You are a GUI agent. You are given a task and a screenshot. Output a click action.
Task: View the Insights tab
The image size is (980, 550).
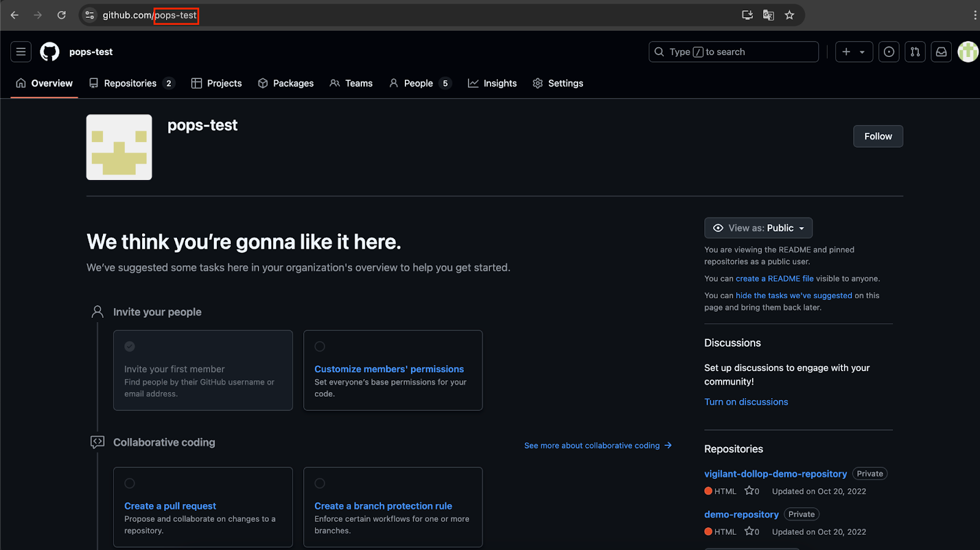click(492, 83)
